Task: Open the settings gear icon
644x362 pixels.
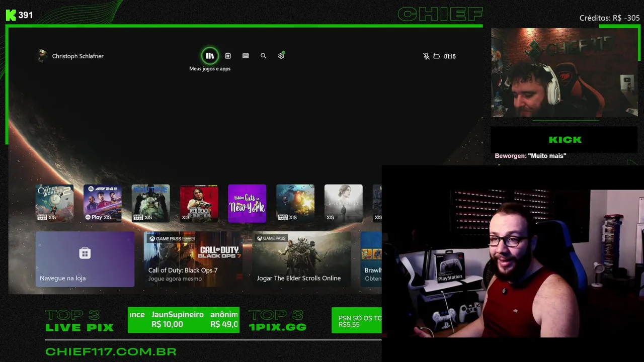Action: [x=281, y=55]
